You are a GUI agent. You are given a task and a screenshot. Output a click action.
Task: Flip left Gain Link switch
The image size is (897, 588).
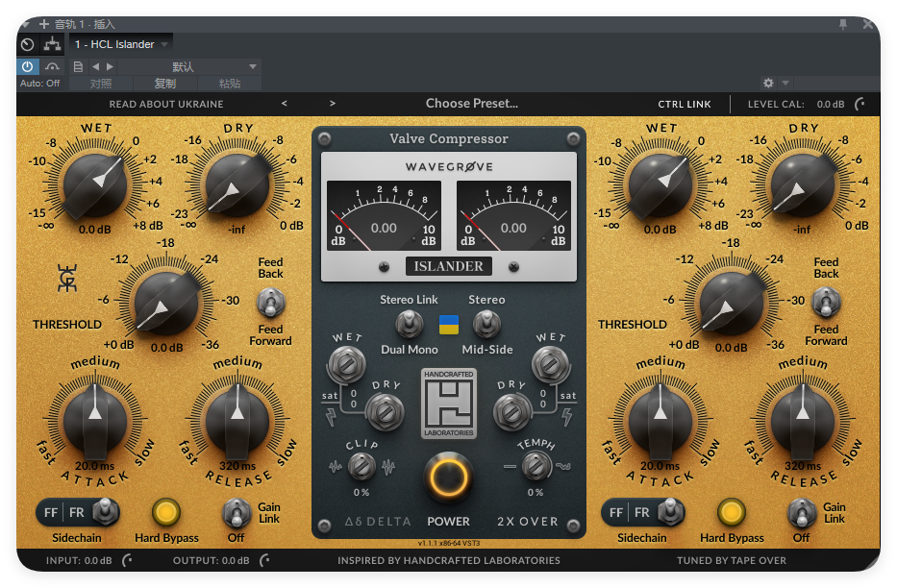[236, 512]
